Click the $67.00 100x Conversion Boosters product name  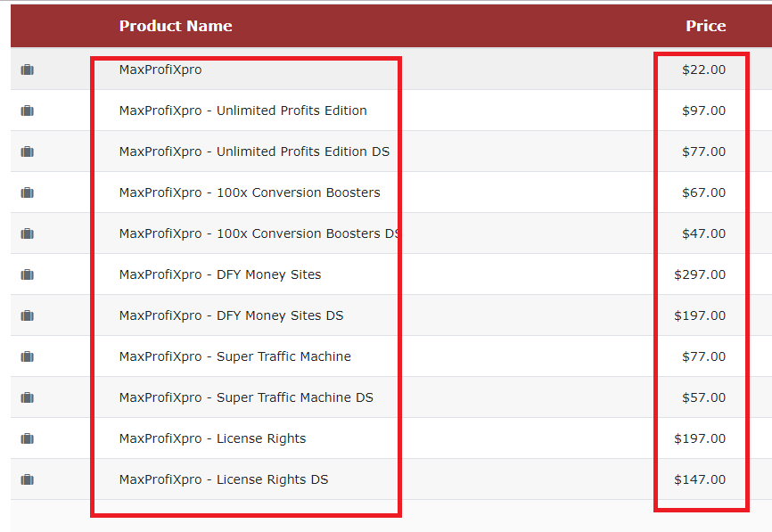pyautogui.click(x=250, y=192)
